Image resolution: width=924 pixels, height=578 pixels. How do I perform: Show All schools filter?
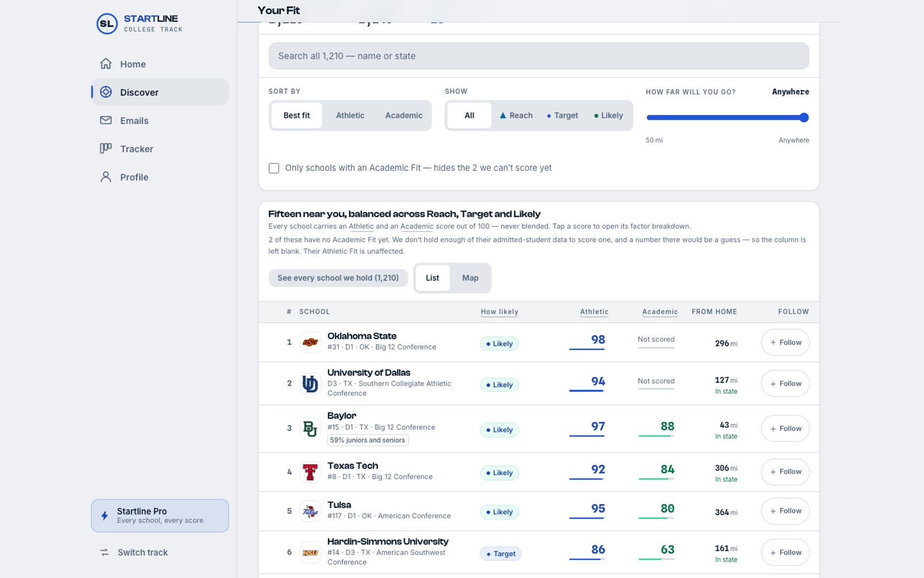(469, 116)
